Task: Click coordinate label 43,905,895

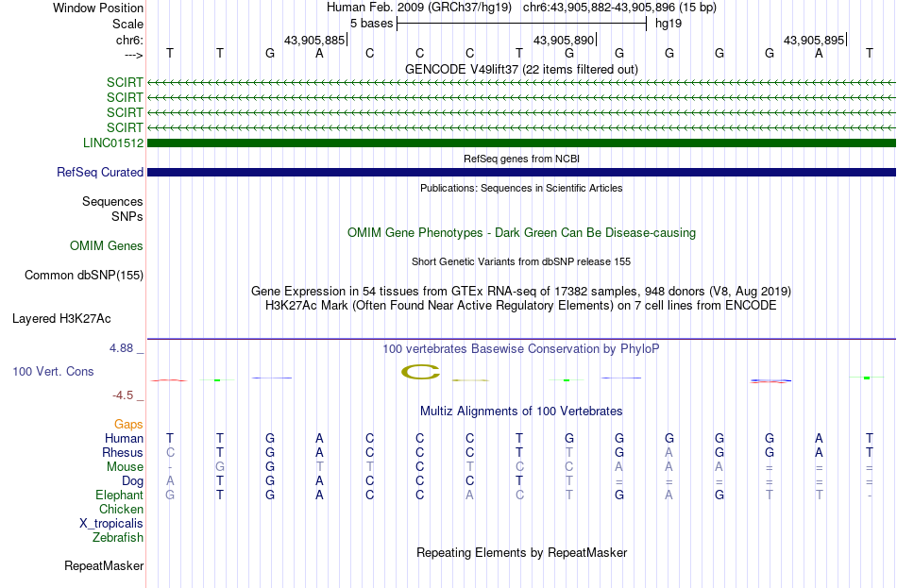Action: coord(814,40)
